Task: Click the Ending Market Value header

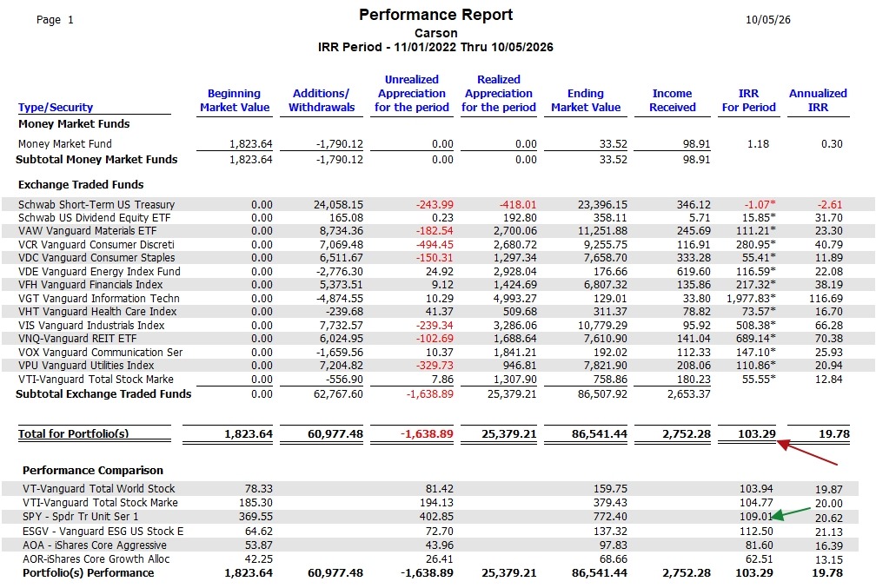Action: (x=586, y=101)
